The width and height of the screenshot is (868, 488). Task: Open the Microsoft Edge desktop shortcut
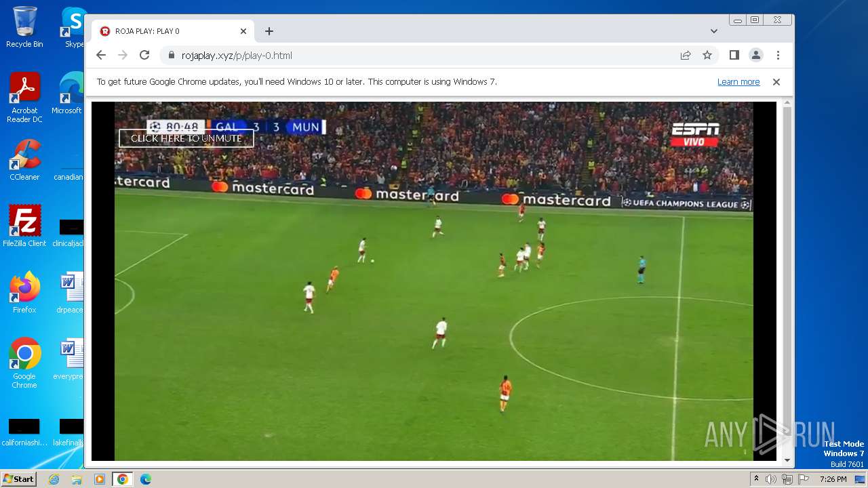click(70, 94)
